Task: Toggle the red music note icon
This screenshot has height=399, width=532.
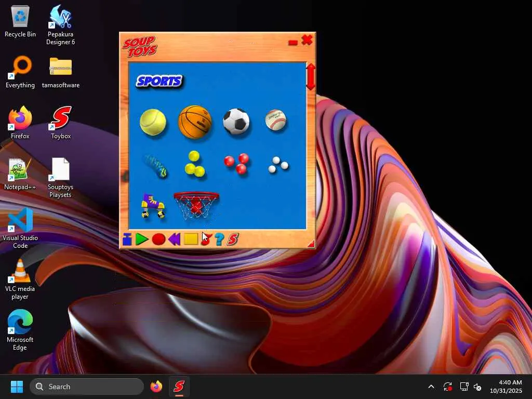Action: (x=206, y=239)
